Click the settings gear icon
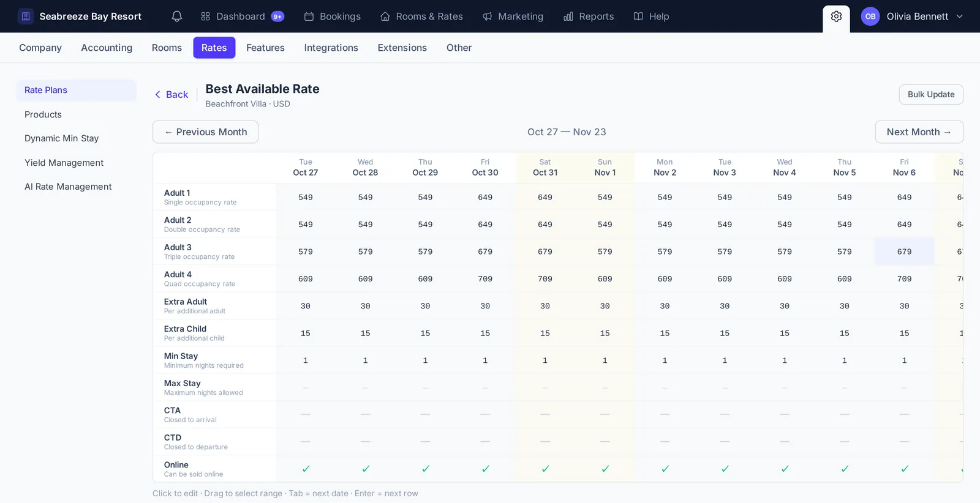980x503 pixels. 836,17
